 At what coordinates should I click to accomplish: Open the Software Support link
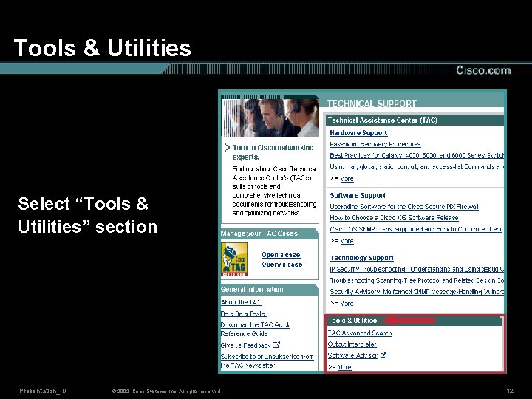pos(358,195)
